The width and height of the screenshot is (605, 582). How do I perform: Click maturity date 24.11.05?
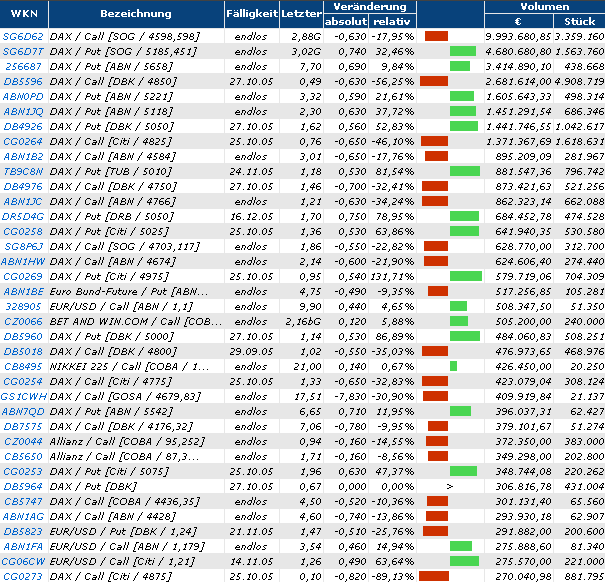(252, 171)
